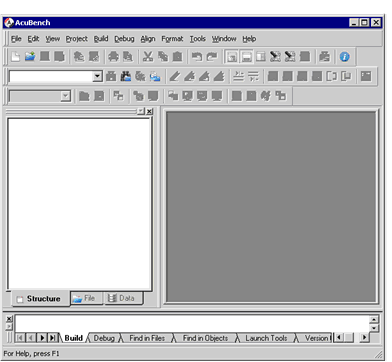Image resolution: width=392 pixels, height=362 pixels.
Task: Click the Paste clipboard icon
Action: click(177, 56)
